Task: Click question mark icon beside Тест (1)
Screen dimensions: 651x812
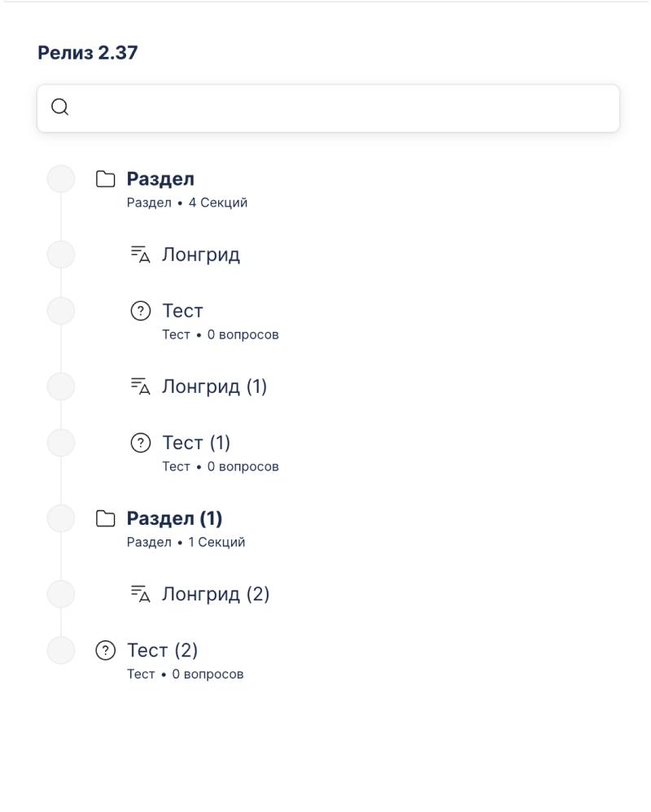Action: pyautogui.click(x=141, y=443)
